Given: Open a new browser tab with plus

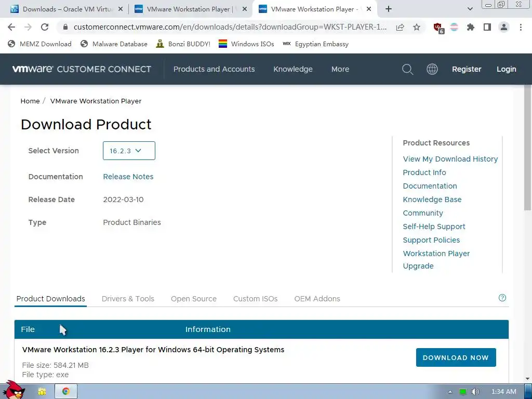Looking at the screenshot, I should [389, 9].
